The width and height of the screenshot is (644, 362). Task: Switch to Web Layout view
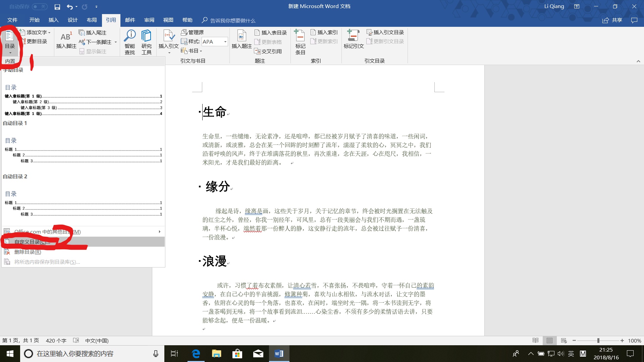click(x=563, y=340)
